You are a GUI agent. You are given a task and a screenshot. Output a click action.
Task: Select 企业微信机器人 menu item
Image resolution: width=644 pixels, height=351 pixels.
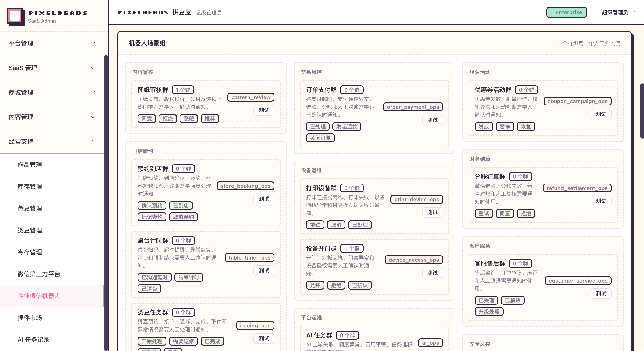(52, 296)
